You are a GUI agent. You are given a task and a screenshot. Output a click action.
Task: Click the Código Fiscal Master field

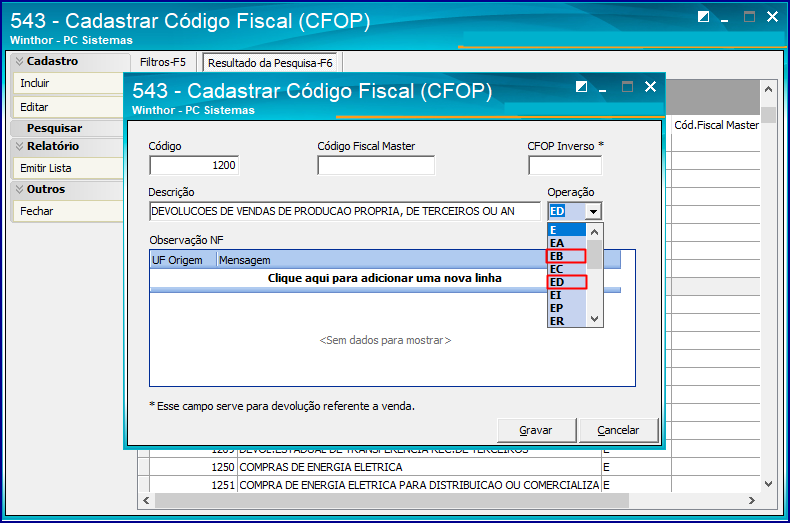[376, 165]
